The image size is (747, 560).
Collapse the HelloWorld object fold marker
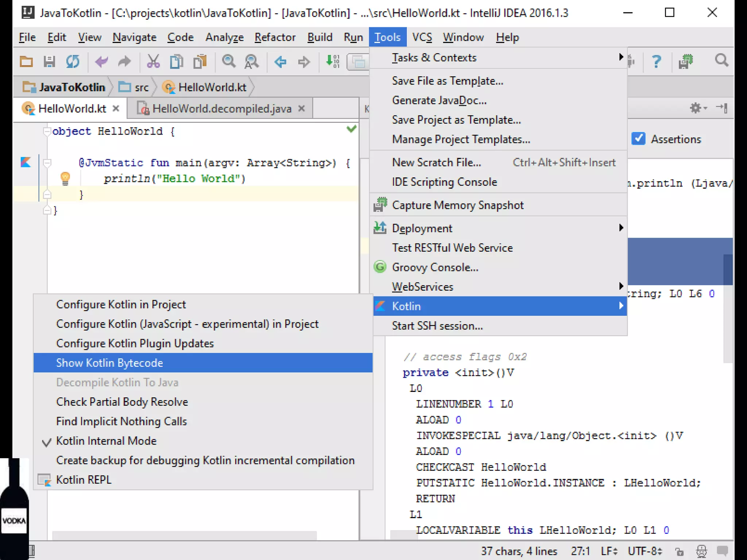pos(47,131)
